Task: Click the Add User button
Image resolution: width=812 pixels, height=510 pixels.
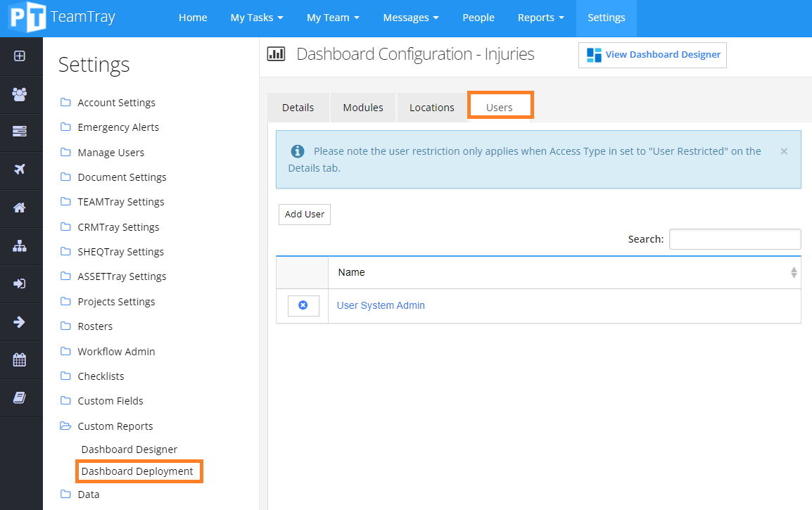Action: click(x=304, y=214)
